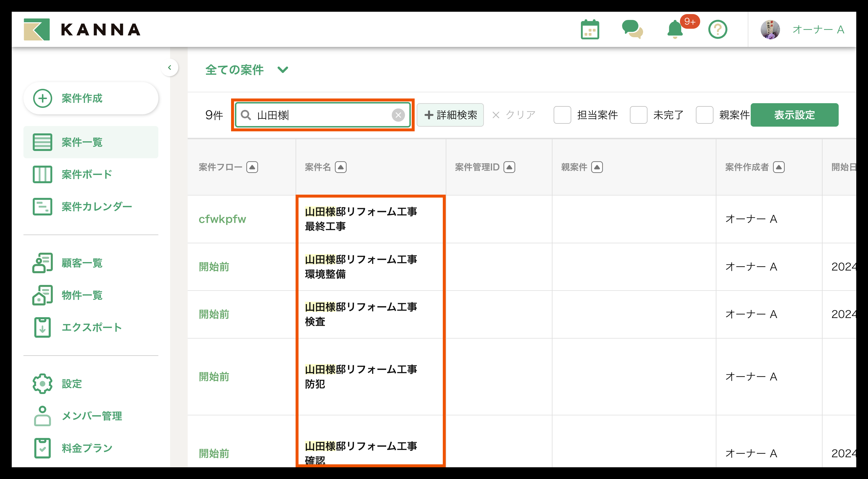
Task: Click the owner profile avatar
Action: [x=770, y=30]
